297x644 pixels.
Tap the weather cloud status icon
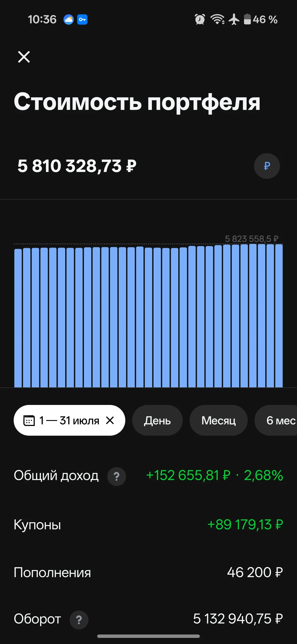(x=69, y=19)
